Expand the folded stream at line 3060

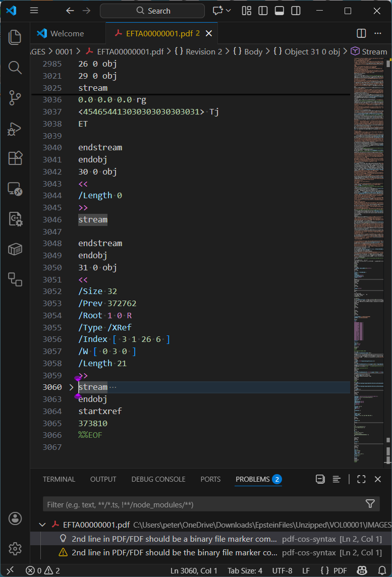coord(72,387)
